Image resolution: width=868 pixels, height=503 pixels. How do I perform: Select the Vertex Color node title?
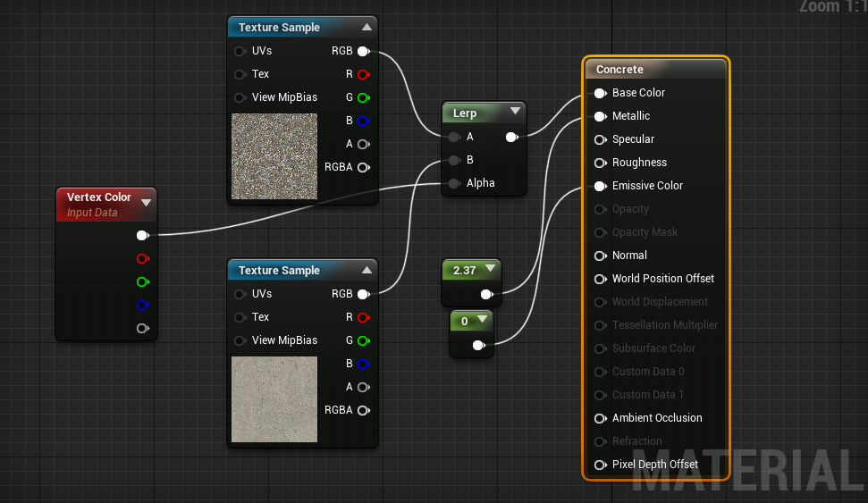98,197
